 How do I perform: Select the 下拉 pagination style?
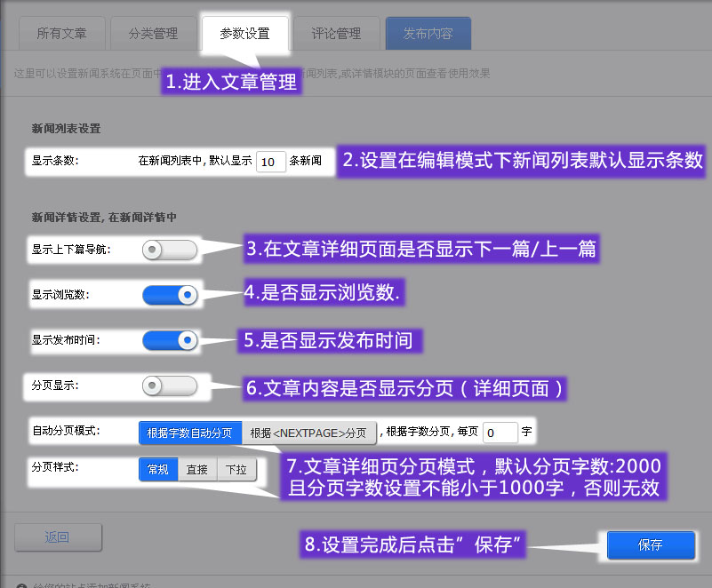[236, 469]
